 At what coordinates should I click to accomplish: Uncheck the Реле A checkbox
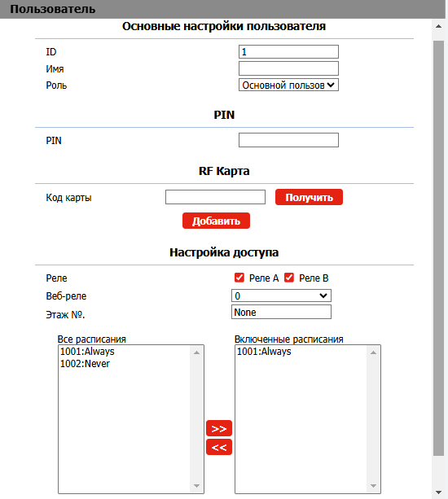(x=239, y=278)
